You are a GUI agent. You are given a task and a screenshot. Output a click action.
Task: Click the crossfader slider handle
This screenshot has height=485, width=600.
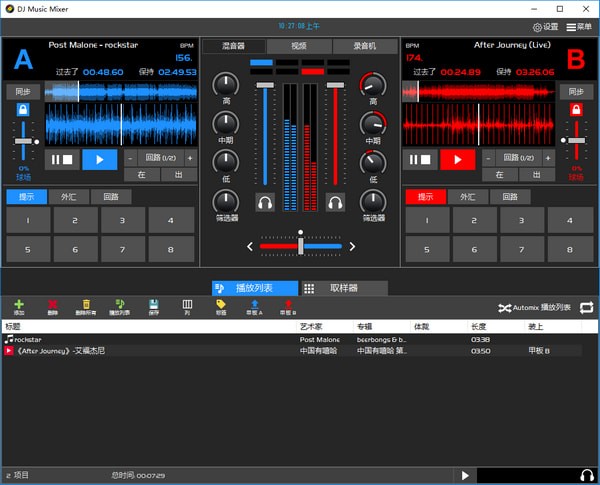click(300, 244)
